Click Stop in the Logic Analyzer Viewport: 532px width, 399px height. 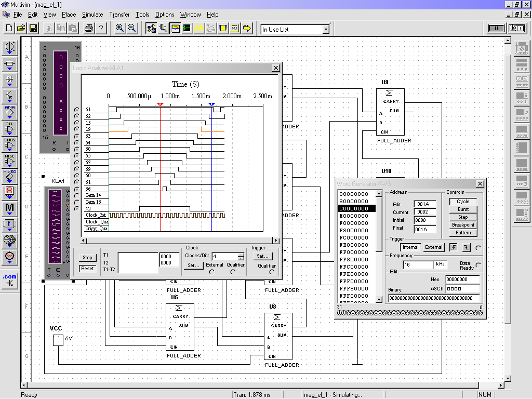(87, 258)
